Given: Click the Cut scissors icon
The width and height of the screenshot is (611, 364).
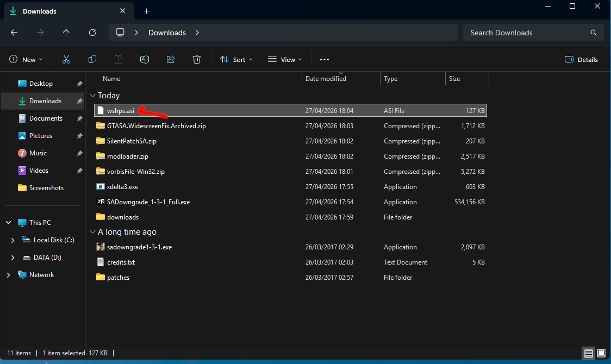Looking at the screenshot, I should pos(66,59).
